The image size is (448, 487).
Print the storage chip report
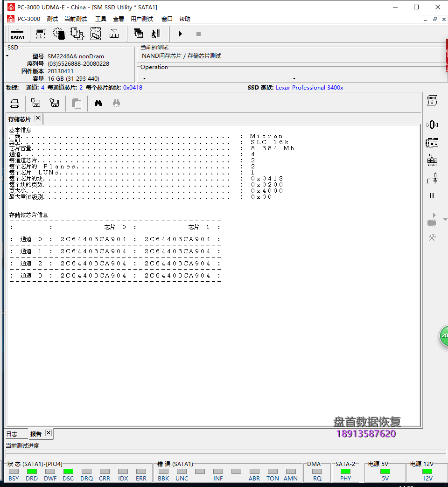tap(14, 103)
